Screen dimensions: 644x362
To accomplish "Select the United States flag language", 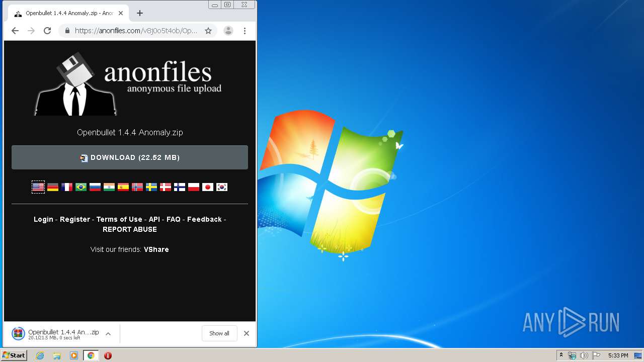I will [38, 187].
